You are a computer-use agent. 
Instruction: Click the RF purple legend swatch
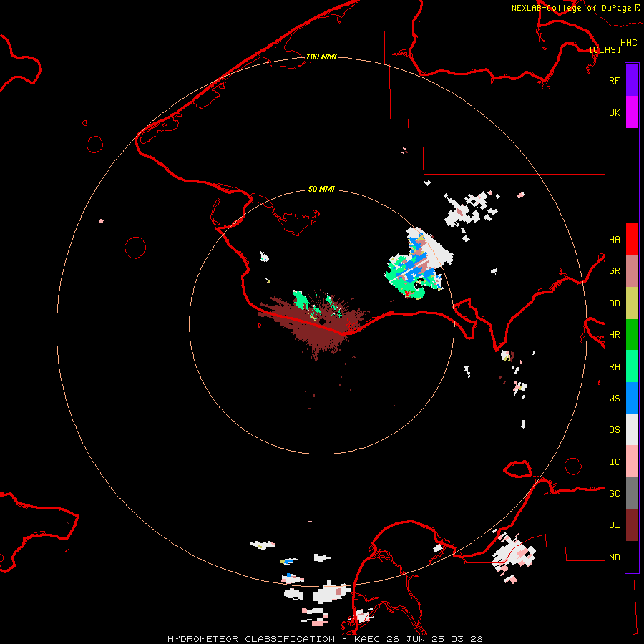click(x=632, y=80)
